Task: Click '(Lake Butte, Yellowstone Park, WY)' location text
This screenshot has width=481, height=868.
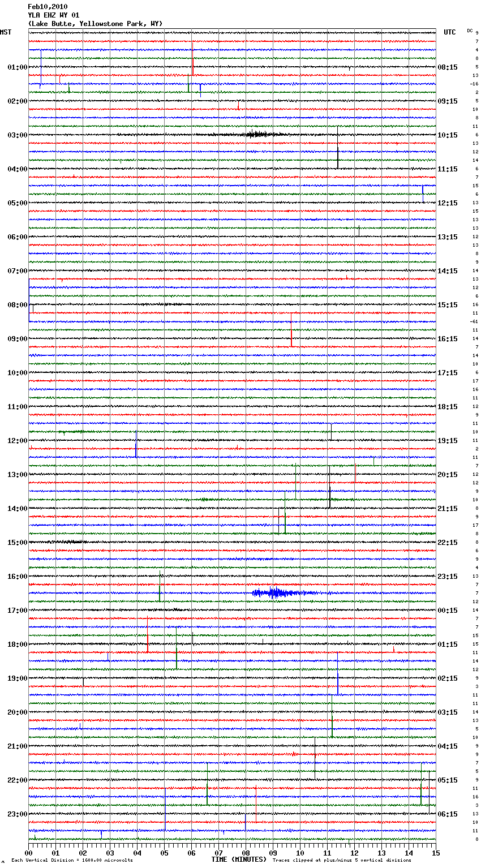Action: [x=95, y=24]
